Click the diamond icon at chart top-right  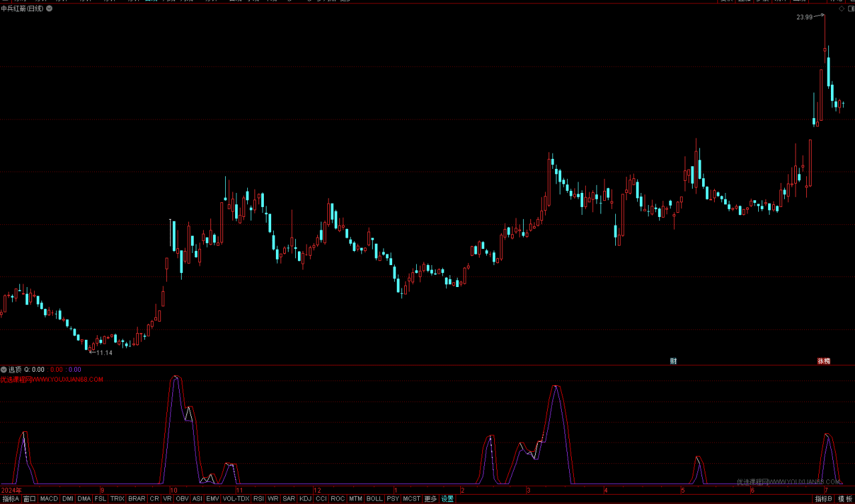tap(841, 9)
